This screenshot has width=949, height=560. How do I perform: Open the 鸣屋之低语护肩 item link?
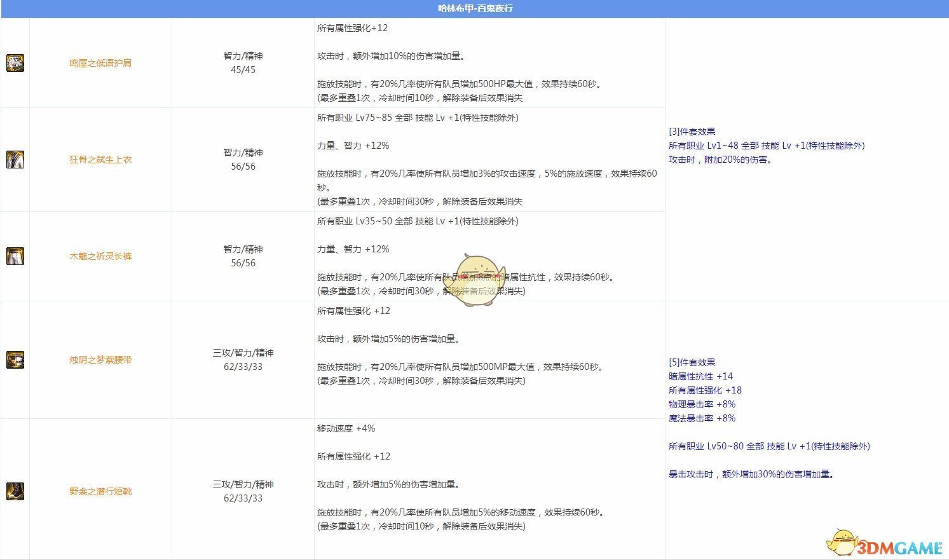[x=101, y=63]
